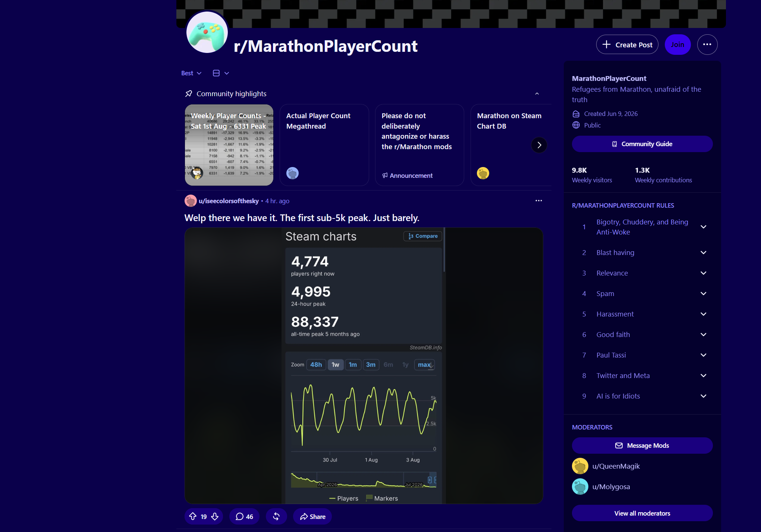The width and height of the screenshot is (761, 532).
Task: Open u/Molygosa moderator profile link
Action: tap(611, 487)
